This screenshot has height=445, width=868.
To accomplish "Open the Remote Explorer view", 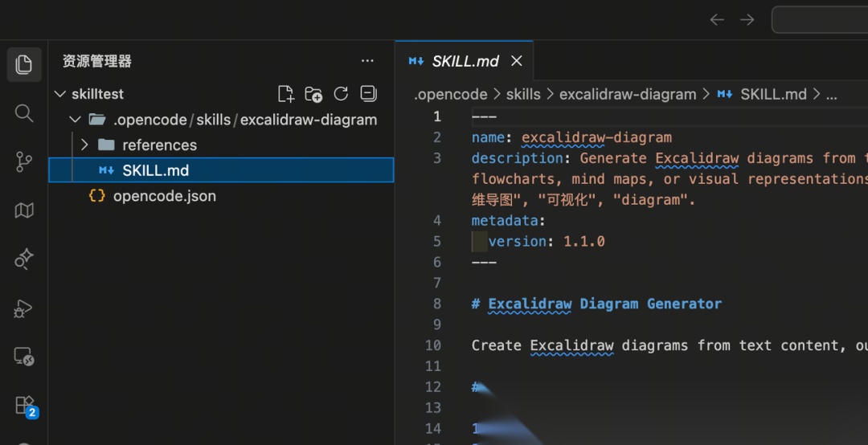I will tap(24, 357).
